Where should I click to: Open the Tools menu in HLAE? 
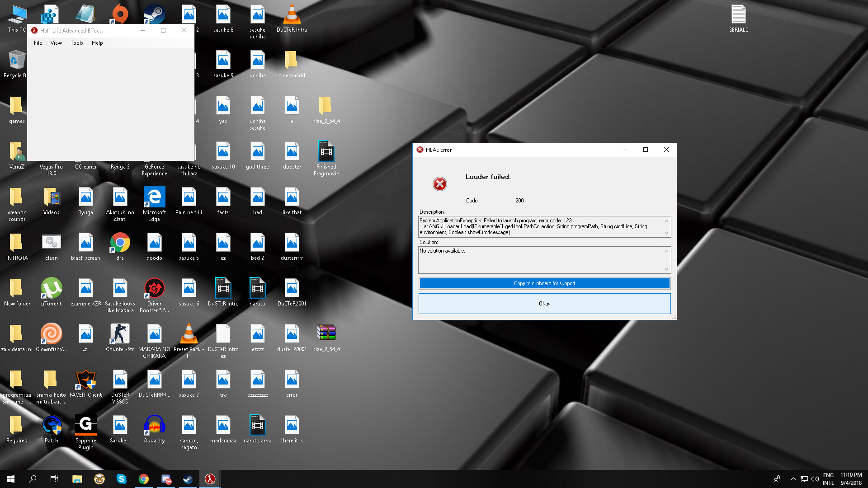tap(76, 42)
